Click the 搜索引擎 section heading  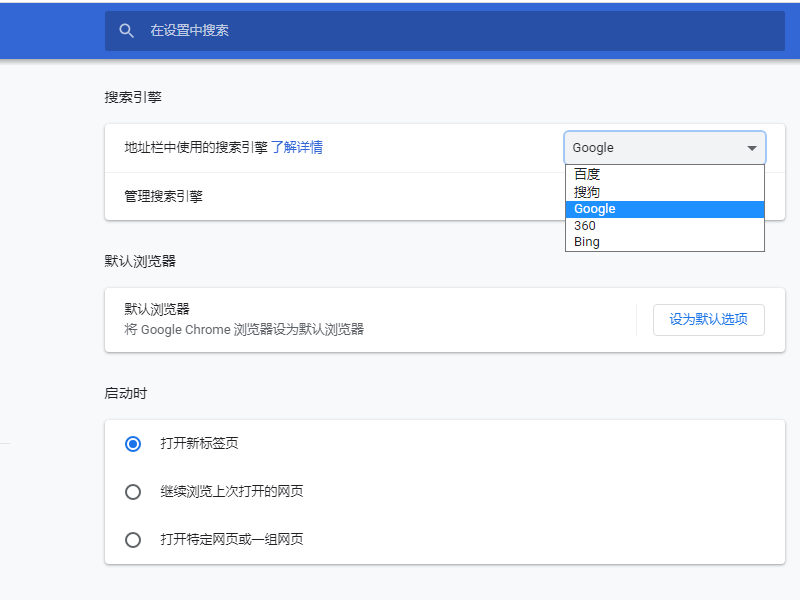coord(133,97)
